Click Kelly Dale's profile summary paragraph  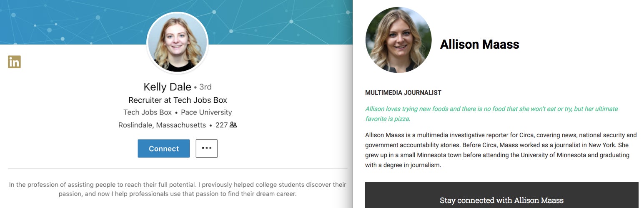coord(178,189)
